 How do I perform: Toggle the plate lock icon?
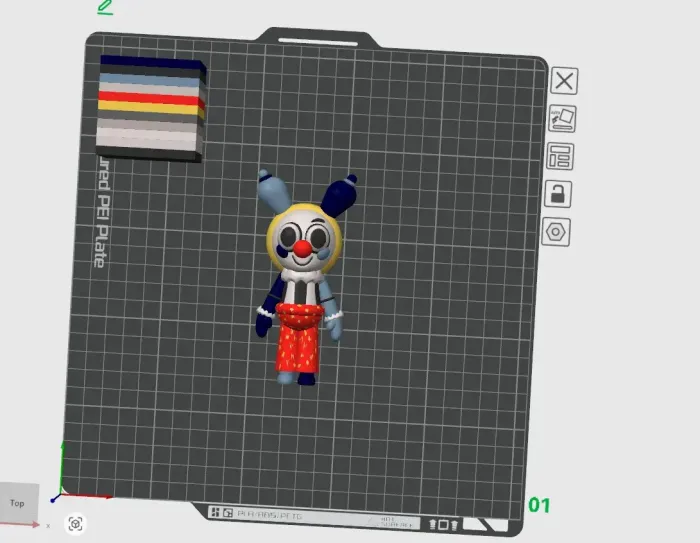click(557, 194)
